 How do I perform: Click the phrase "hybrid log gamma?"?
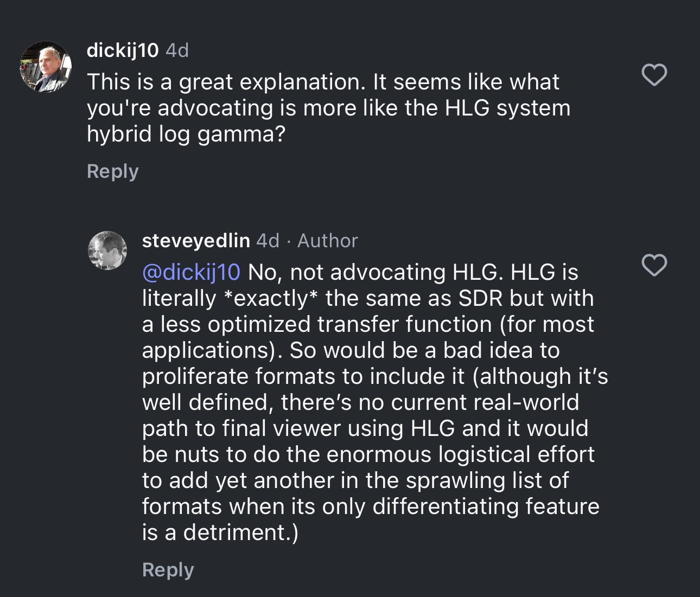(186, 134)
